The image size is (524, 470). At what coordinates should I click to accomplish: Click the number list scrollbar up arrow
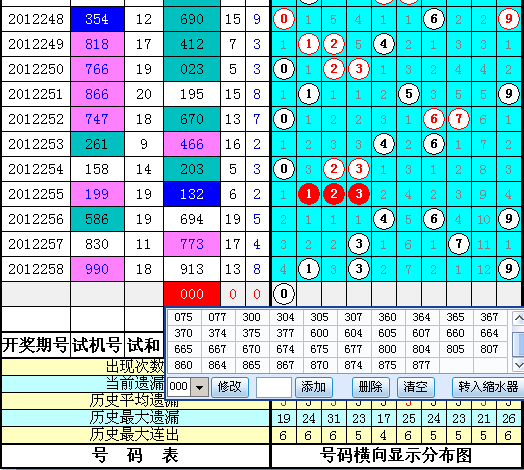click(518, 319)
